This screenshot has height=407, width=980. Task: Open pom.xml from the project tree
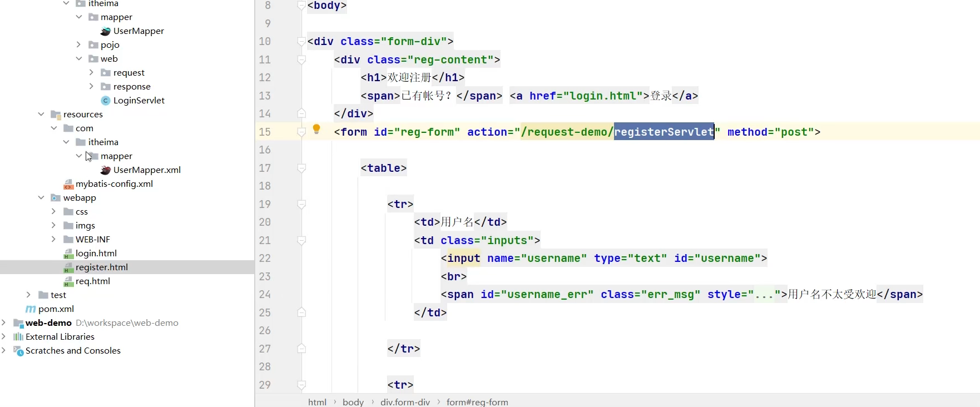coord(56,309)
